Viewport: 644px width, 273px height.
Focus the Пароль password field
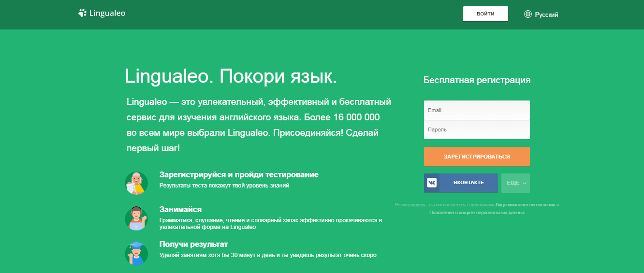pyautogui.click(x=477, y=129)
